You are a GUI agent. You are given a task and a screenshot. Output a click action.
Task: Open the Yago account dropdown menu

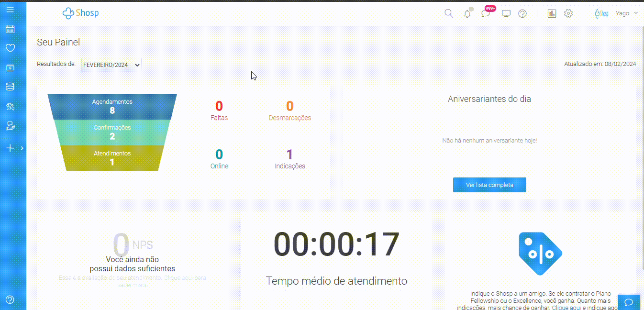pyautogui.click(x=626, y=13)
